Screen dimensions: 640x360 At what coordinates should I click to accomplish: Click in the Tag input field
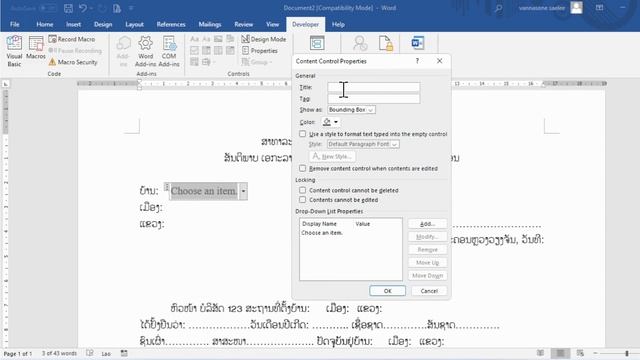373,99
